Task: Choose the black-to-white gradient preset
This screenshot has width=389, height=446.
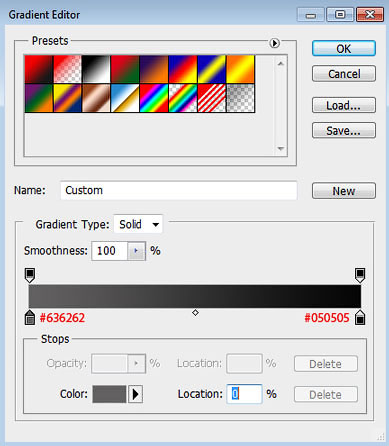Action: click(x=96, y=69)
